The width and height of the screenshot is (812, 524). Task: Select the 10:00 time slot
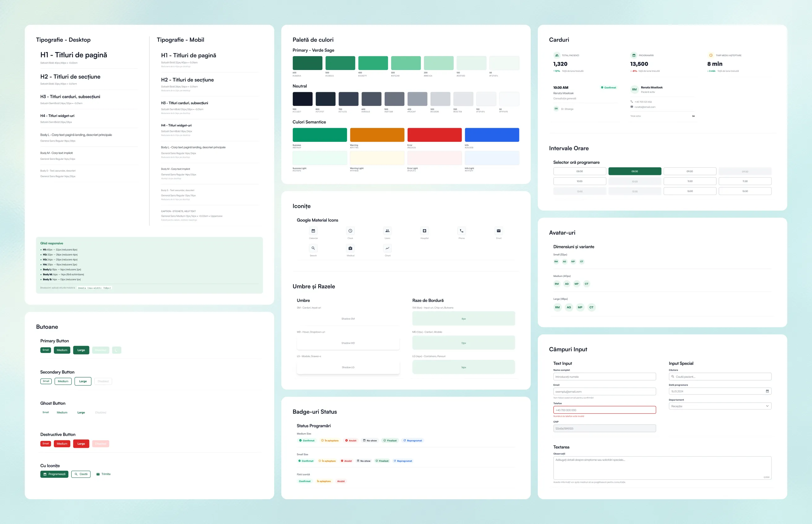580,181
